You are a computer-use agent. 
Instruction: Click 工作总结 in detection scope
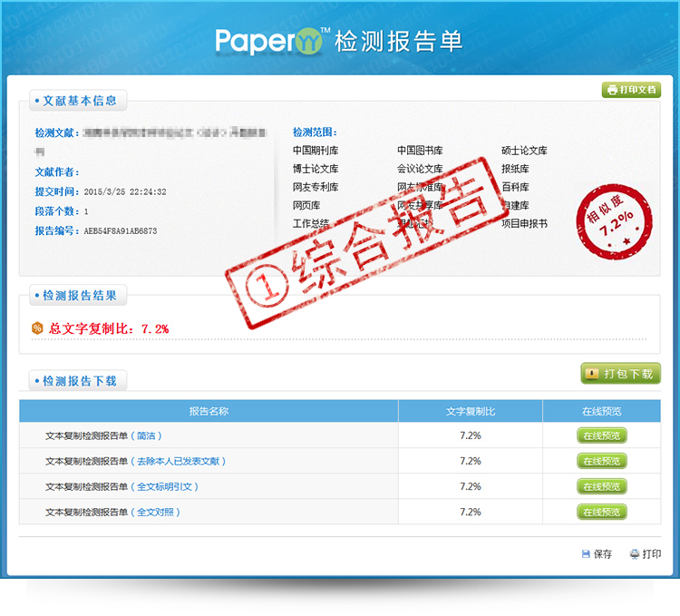pyautogui.click(x=310, y=223)
